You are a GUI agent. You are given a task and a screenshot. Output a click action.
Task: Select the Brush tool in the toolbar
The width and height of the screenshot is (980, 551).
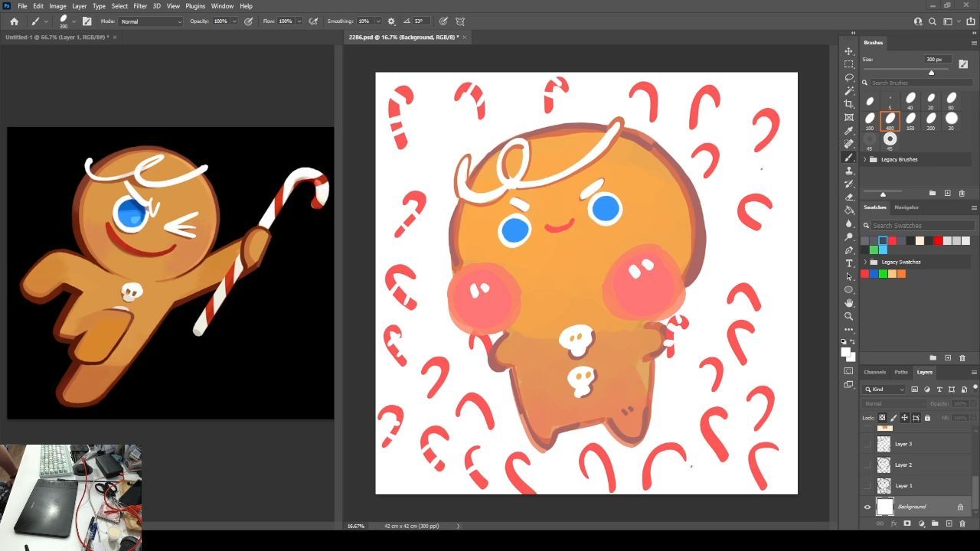tap(848, 157)
